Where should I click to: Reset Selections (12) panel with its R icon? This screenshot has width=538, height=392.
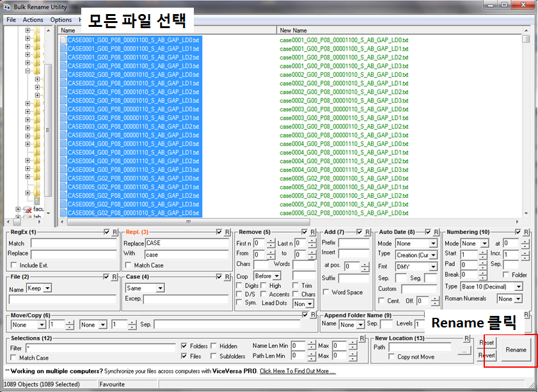(x=361, y=338)
